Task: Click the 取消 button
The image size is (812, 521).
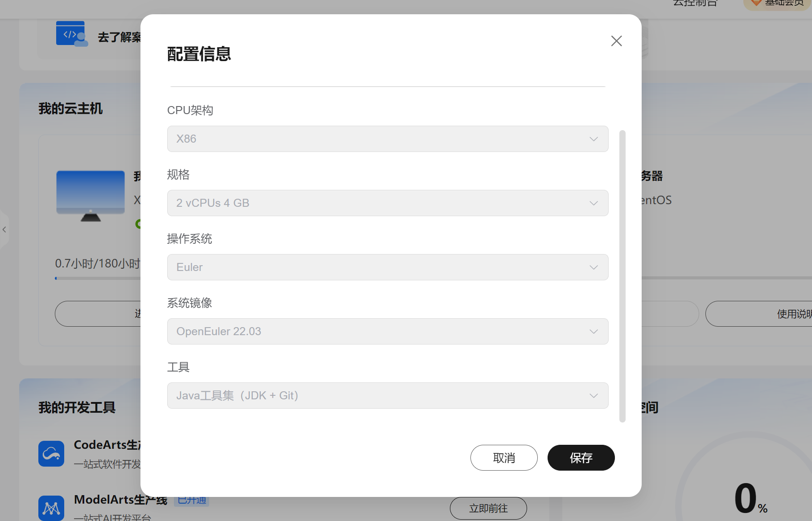Action: point(504,458)
